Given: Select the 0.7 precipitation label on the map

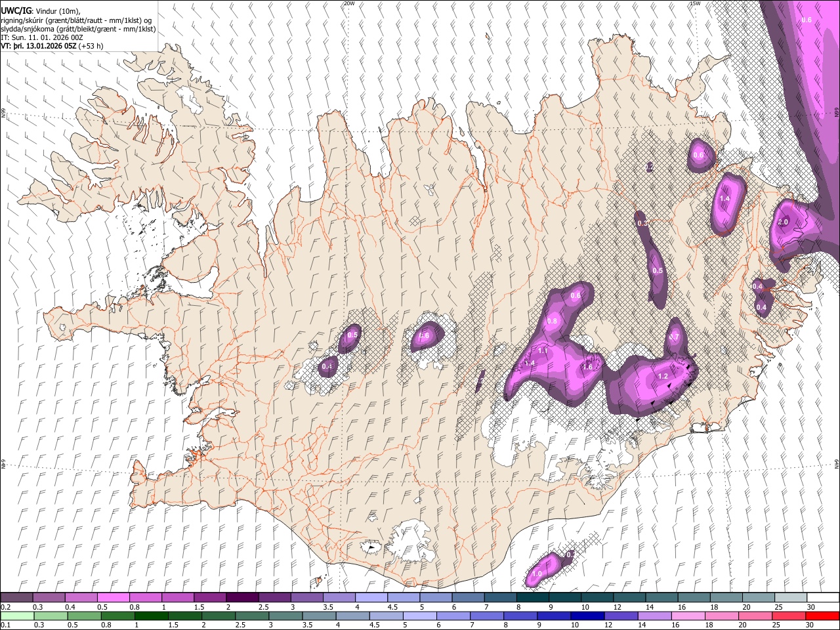Looking at the screenshot, I should [674, 337].
